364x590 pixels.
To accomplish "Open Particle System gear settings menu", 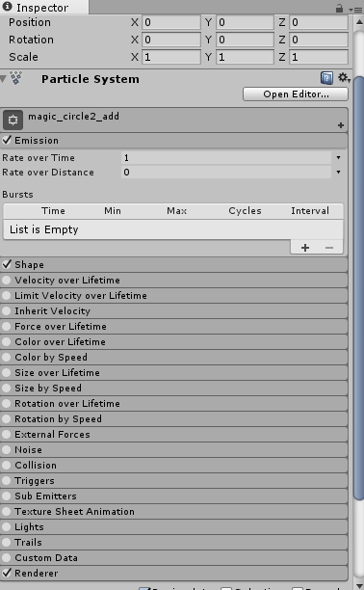I will tap(344, 78).
